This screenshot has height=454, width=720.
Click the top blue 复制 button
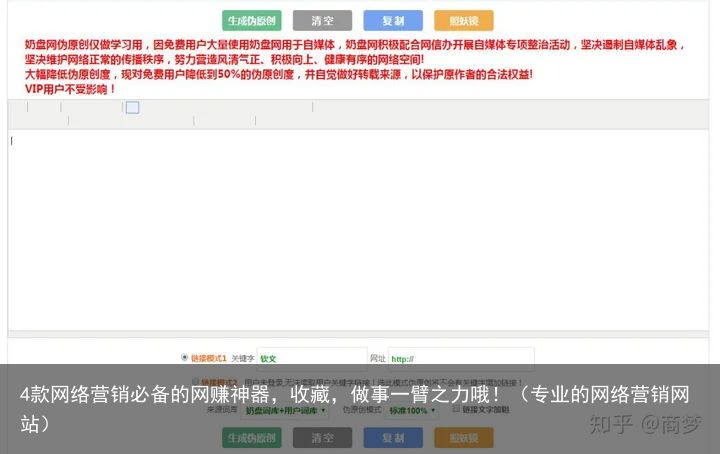click(x=393, y=21)
